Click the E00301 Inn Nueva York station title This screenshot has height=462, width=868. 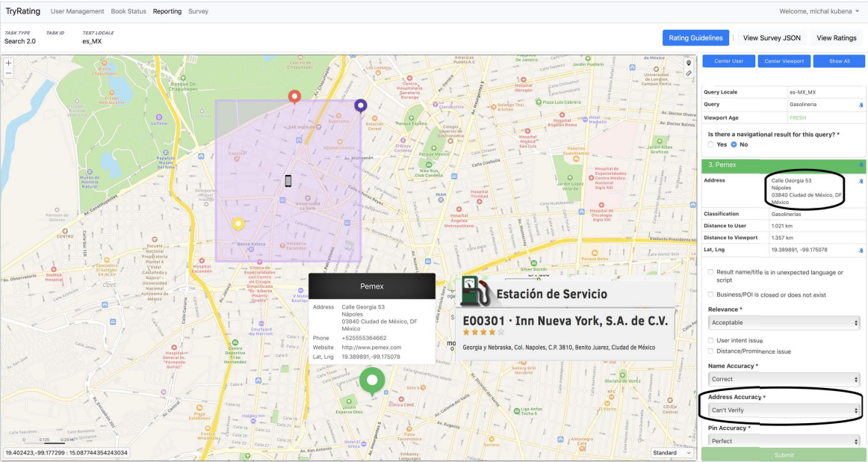[x=565, y=321]
